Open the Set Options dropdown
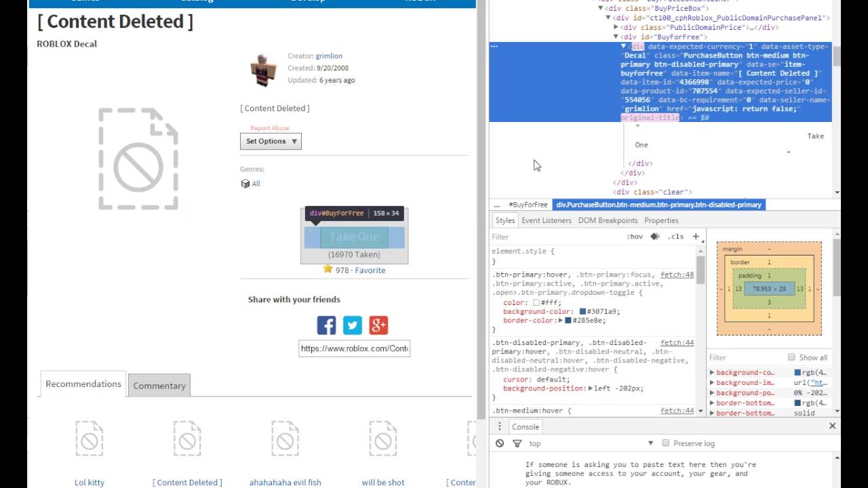Viewport: 868px width, 488px height. click(x=271, y=141)
